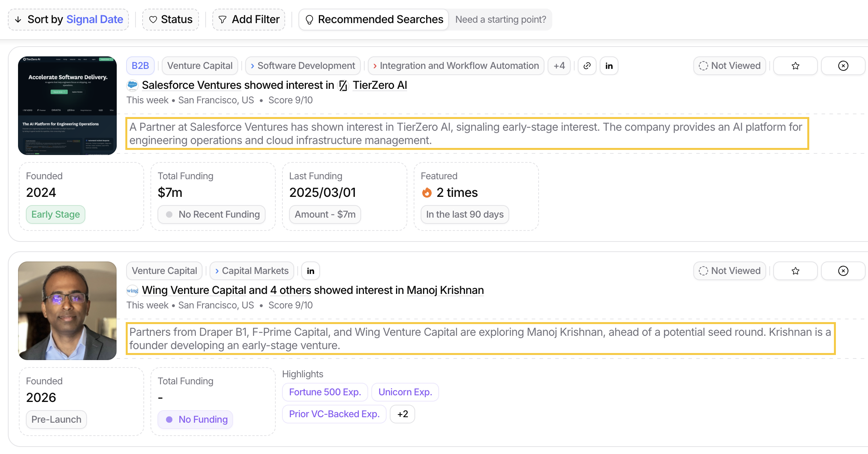Star the Manoj Krishnan signal

(795, 271)
